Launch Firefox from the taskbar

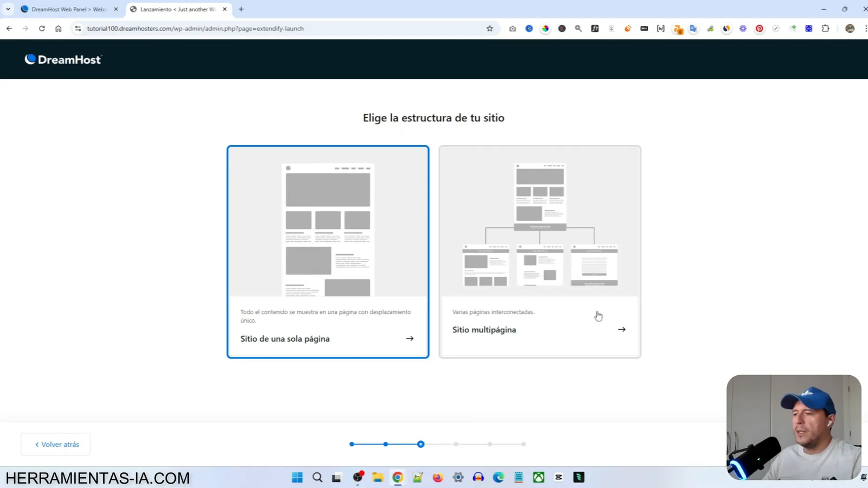click(437, 477)
